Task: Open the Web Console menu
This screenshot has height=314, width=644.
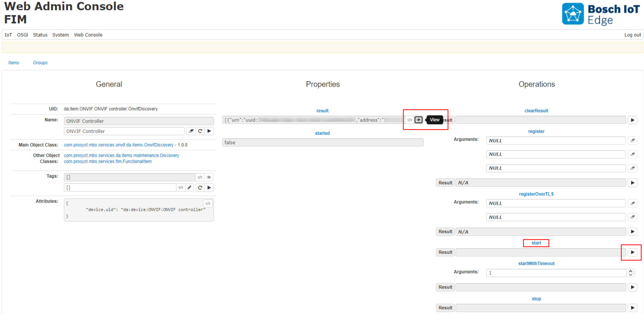Action: [x=88, y=35]
